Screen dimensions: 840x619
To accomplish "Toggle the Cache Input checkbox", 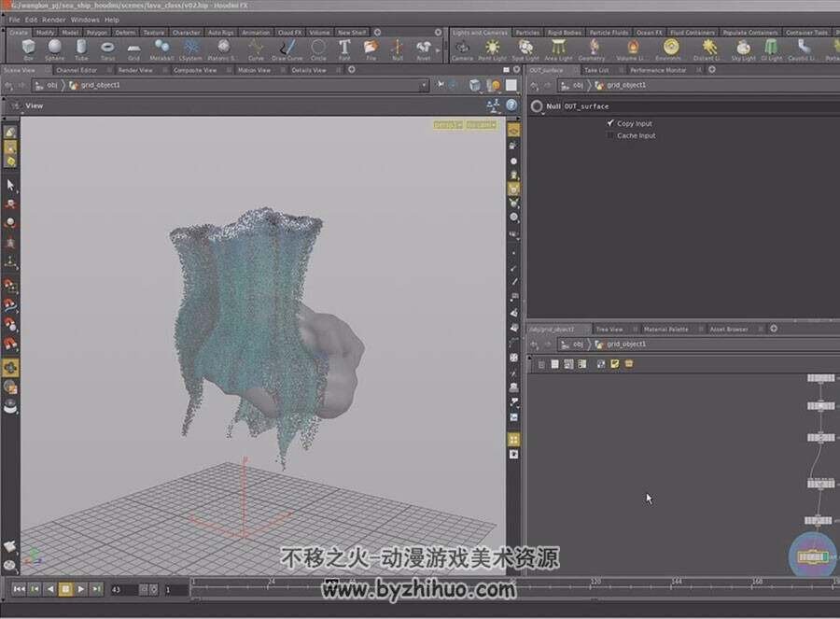I will pyautogui.click(x=610, y=135).
